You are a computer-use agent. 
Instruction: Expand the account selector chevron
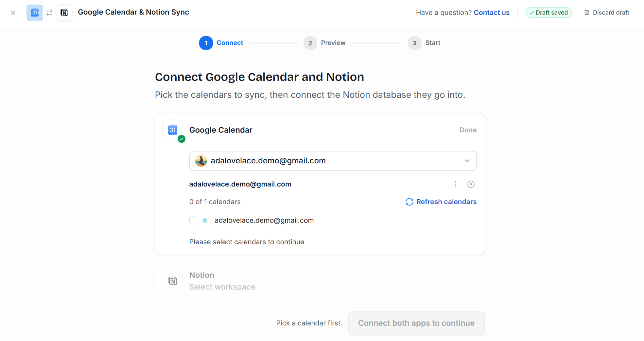pos(467,161)
